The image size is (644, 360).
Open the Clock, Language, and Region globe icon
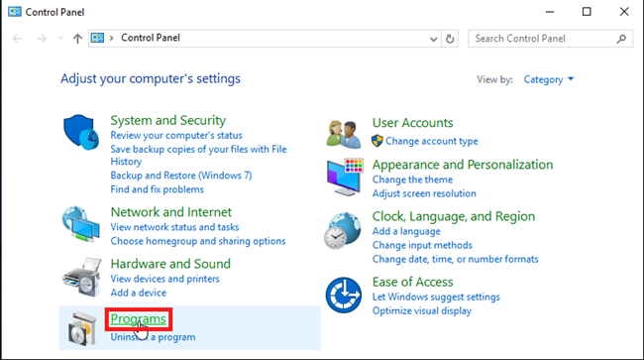(343, 230)
